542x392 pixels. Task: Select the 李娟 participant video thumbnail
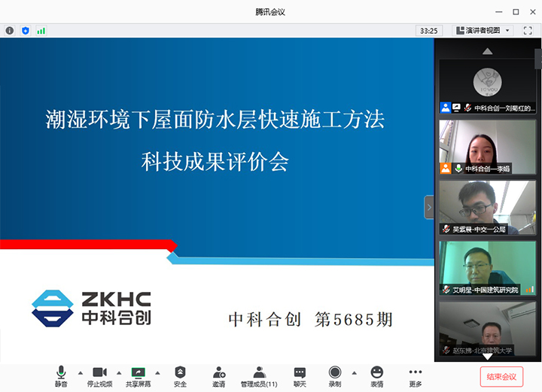(487, 147)
